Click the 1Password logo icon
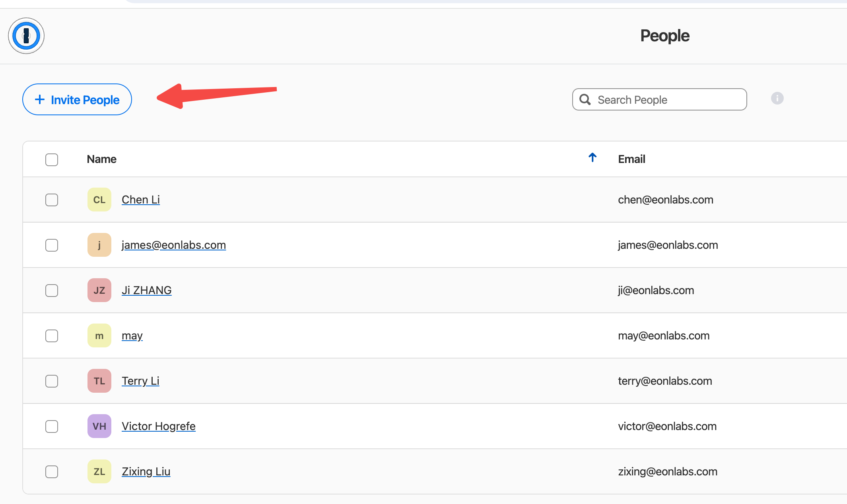This screenshot has height=504, width=847. coord(26,36)
